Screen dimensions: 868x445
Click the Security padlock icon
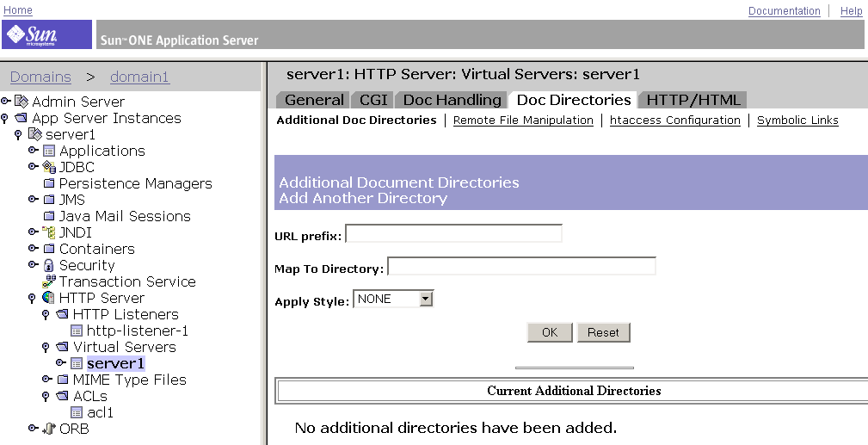[49, 265]
